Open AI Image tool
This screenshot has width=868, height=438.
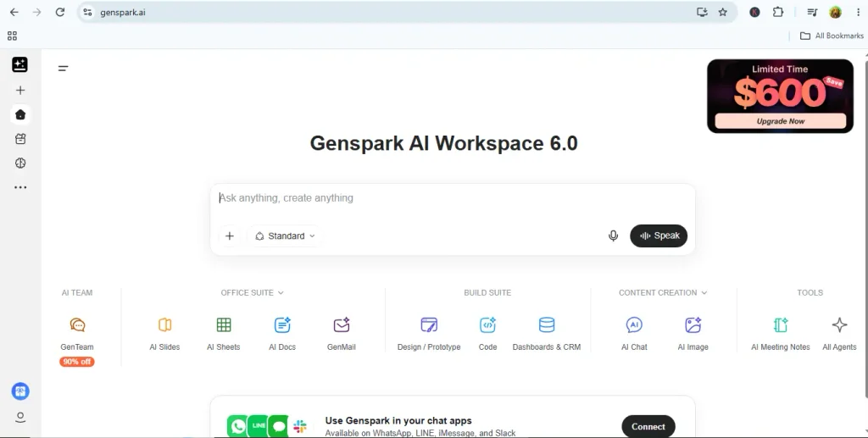[693, 334]
